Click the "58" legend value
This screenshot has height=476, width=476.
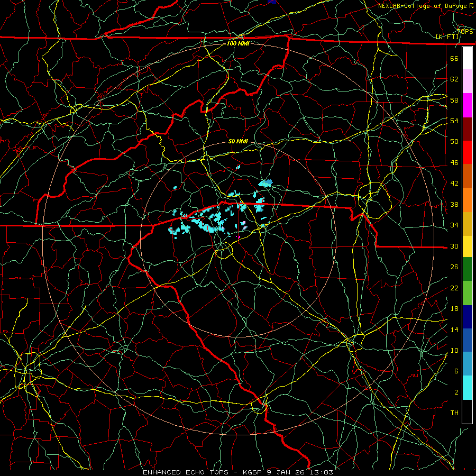click(454, 100)
